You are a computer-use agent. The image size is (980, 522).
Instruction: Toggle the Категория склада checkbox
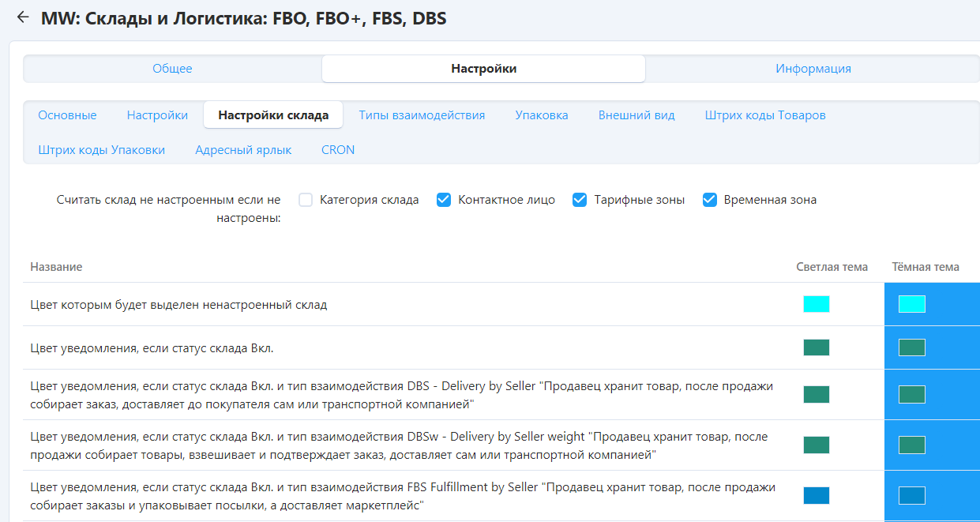pyautogui.click(x=306, y=200)
